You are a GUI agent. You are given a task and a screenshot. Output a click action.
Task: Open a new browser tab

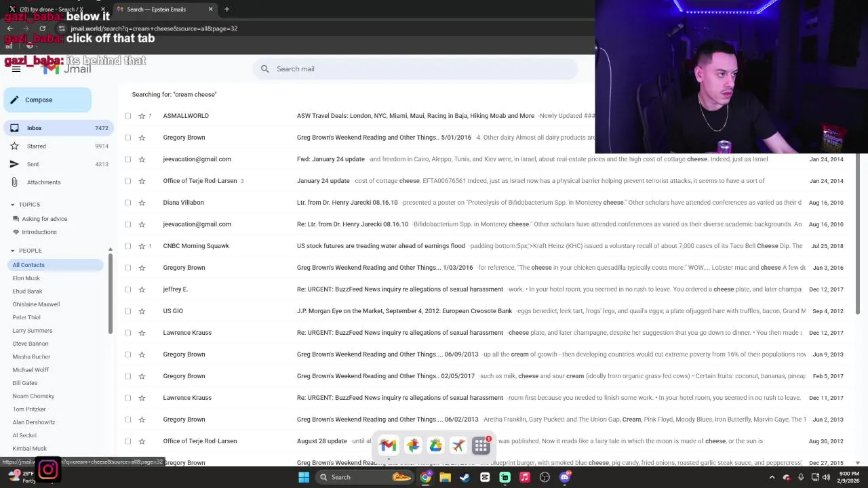tap(226, 9)
